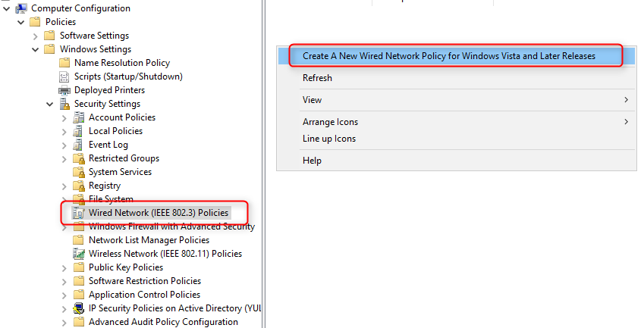This screenshot has height=328, width=644.
Task: Collapse the Windows Settings node
Action: (x=36, y=49)
